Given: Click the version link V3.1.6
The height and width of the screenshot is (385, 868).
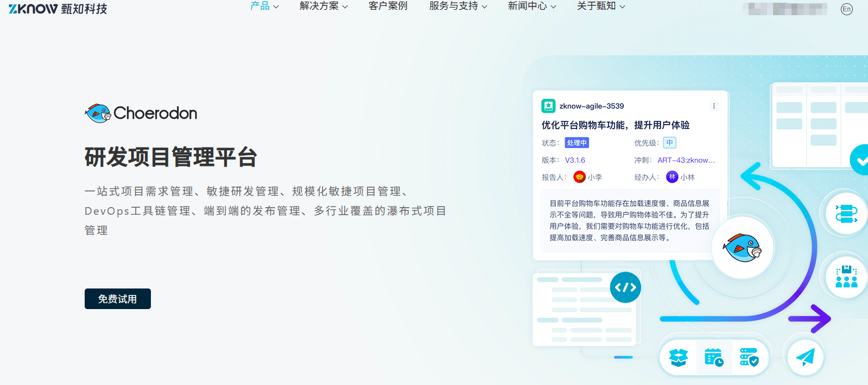Looking at the screenshot, I should tap(575, 160).
